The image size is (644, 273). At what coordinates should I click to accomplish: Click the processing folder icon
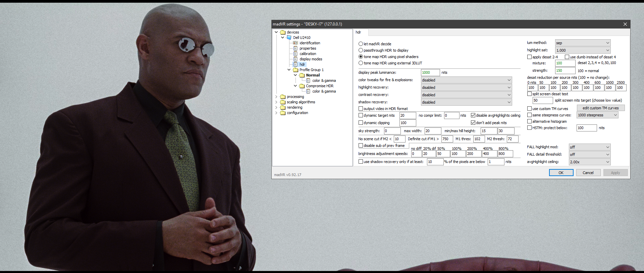point(283,97)
